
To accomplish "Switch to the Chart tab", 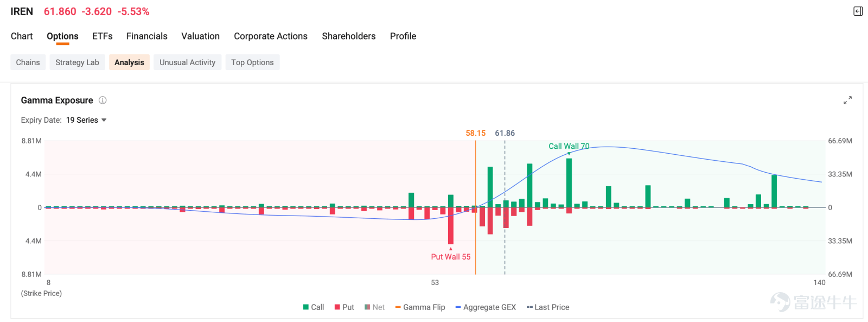I will click(22, 36).
